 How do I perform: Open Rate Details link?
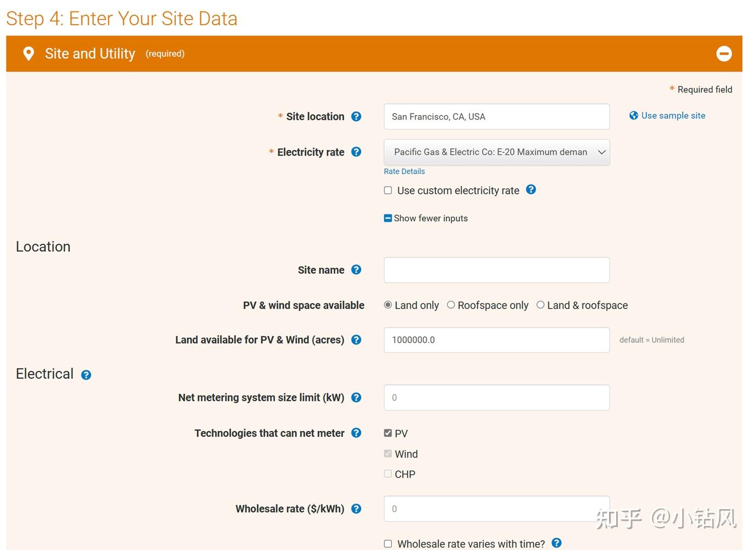404,171
